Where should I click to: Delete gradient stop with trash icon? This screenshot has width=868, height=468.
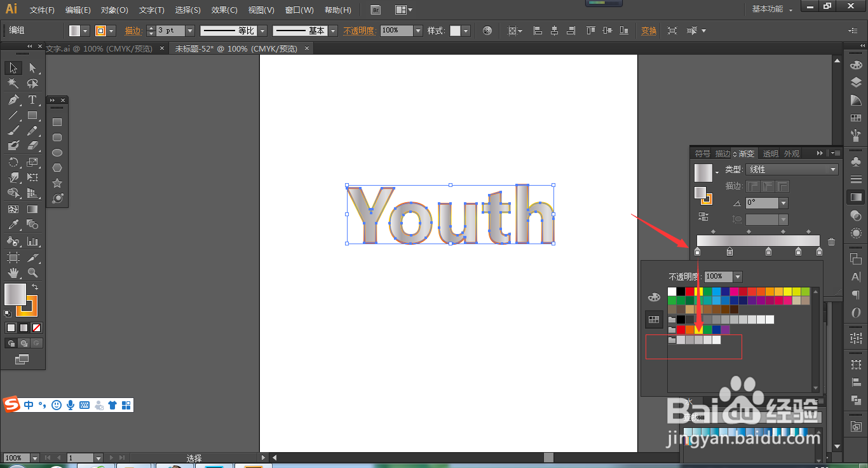tap(831, 242)
